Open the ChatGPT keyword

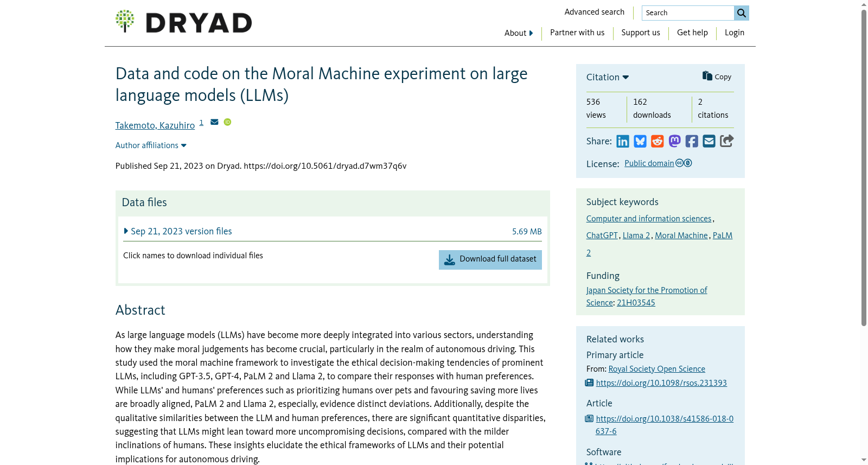tap(602, 235)
